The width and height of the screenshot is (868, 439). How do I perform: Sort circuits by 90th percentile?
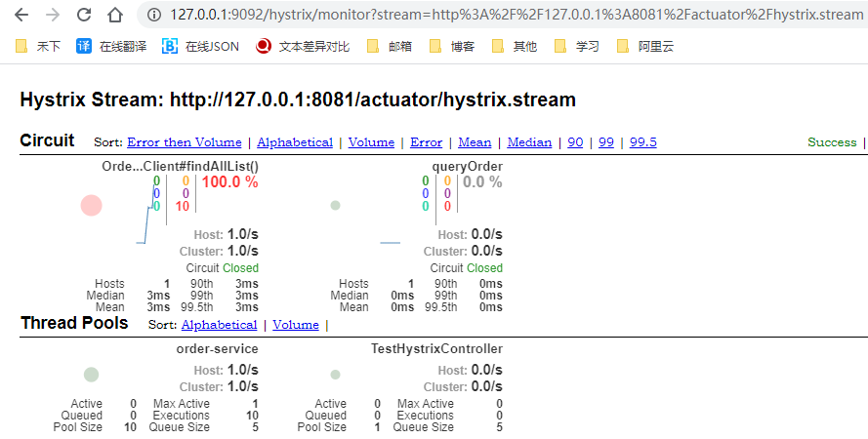click(575, 142)
